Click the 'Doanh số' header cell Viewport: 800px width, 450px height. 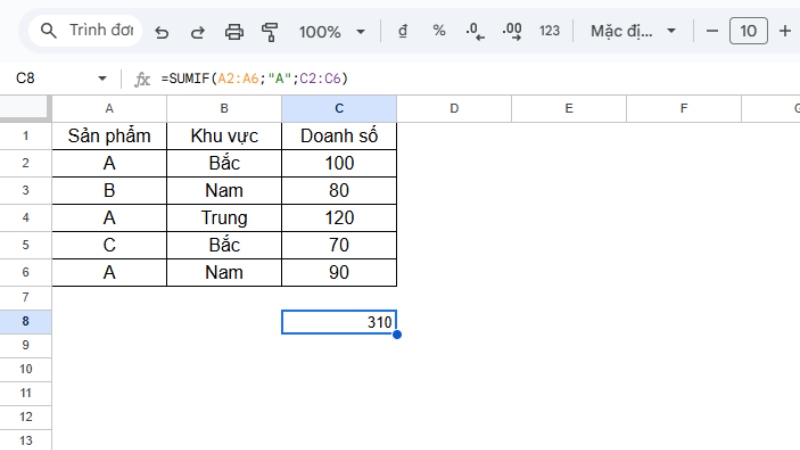pos(339,136)
